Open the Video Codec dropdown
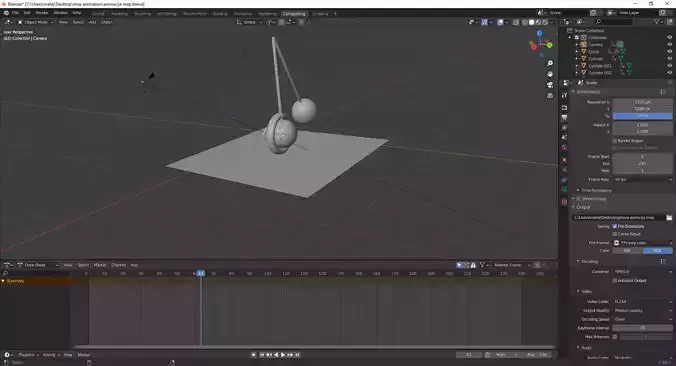 coord(642,302)
